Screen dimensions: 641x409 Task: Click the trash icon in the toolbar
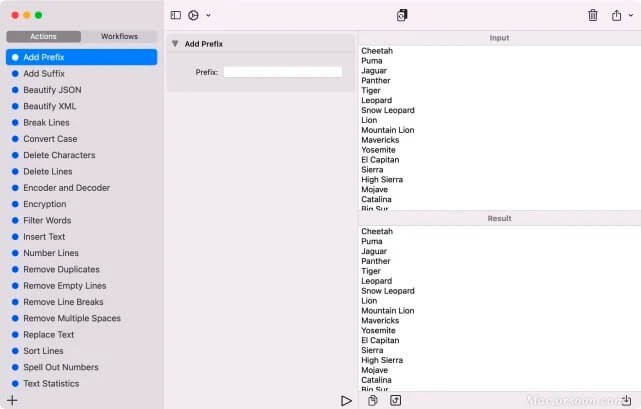click(593, 16)
